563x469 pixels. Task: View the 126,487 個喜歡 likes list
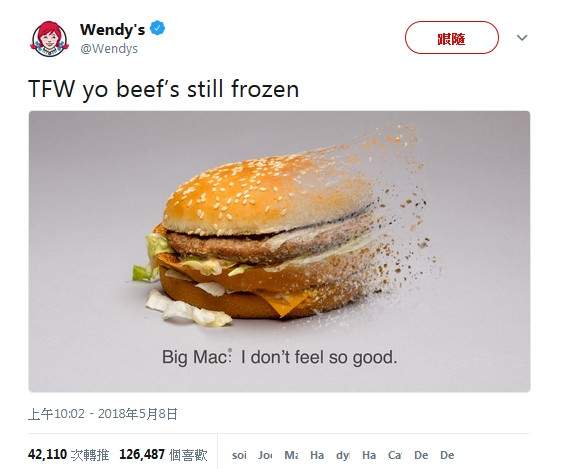(x=163, y=455)
